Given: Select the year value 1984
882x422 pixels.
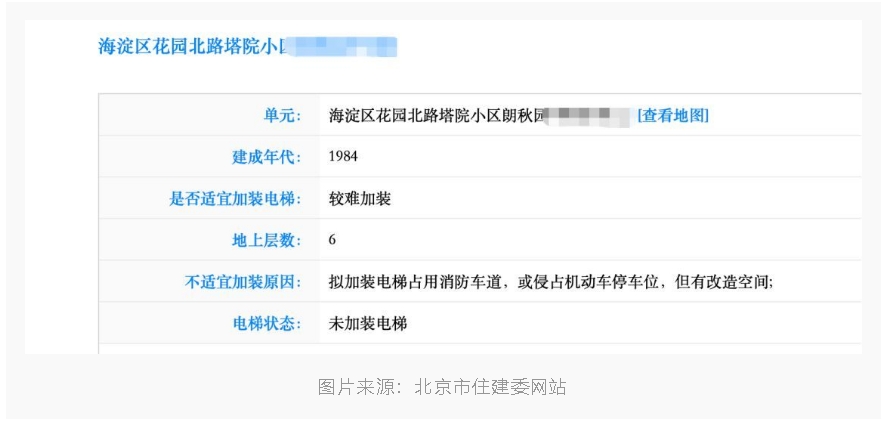Looking at the screenshot, I should [342, 157].
